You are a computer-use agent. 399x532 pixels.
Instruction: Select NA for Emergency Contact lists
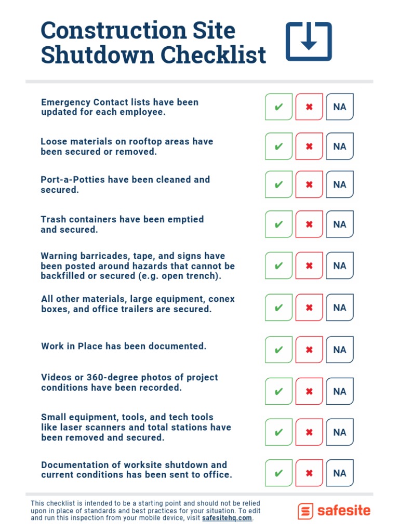click(340, 107)
